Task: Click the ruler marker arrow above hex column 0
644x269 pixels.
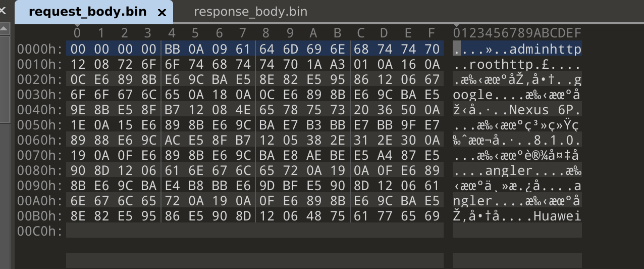Action: pyautogui.click(x=77, y=24)
